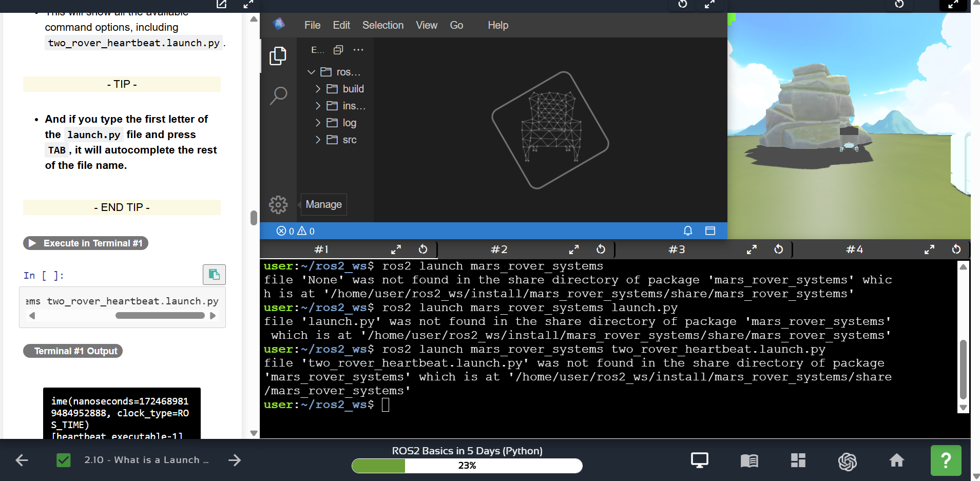Open the notifications bell in status bar
980x481 pixels.
pos(688,231)
